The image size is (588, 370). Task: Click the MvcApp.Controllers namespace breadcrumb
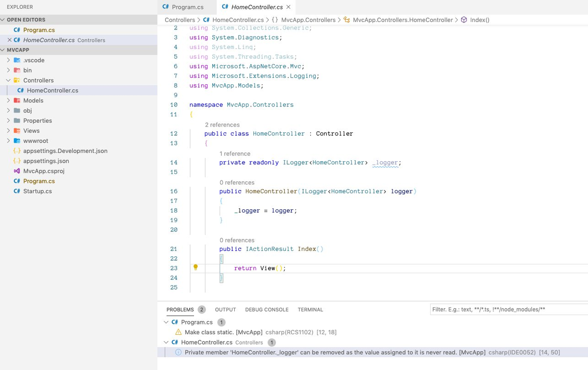click(x=308, y=20)
